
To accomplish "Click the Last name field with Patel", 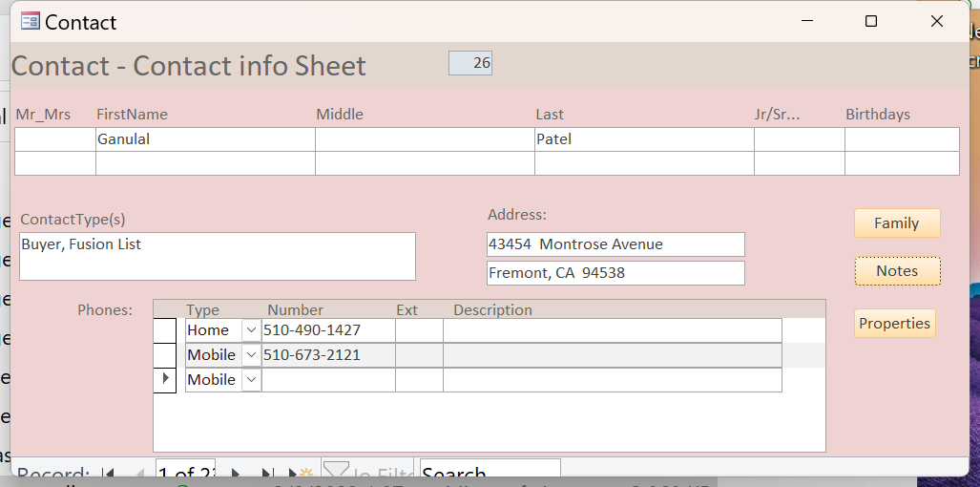I will 643,139.
